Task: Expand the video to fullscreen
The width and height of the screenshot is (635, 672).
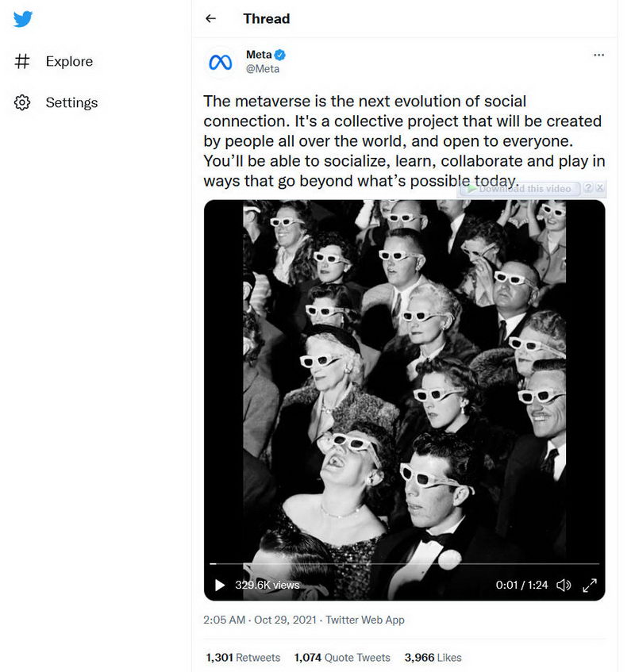Action: pyautogui.click(x=589, y=586)
